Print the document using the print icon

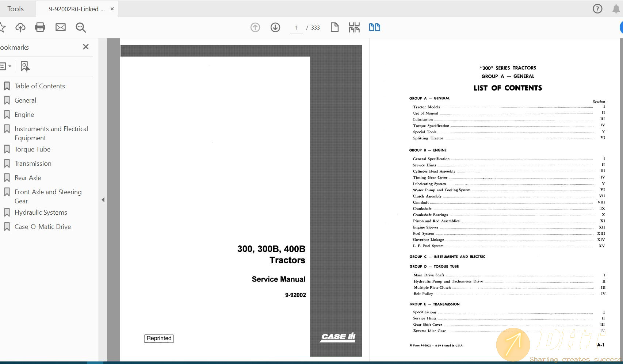40,27
